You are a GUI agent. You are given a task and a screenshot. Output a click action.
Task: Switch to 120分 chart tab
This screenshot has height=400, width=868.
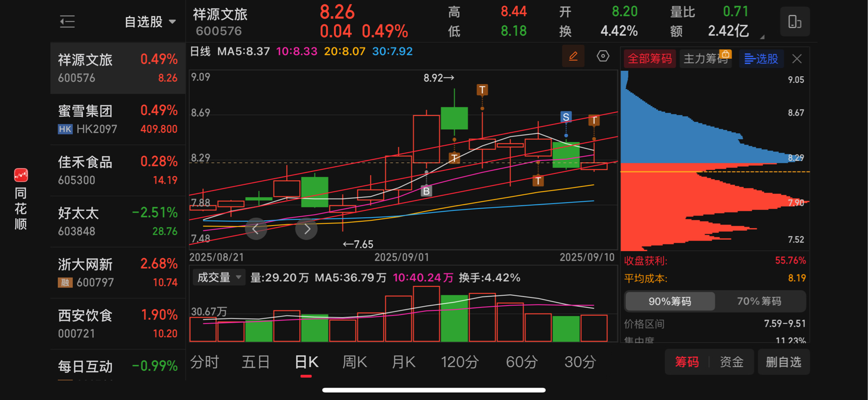pyautogui.click(x=460, y=362)
